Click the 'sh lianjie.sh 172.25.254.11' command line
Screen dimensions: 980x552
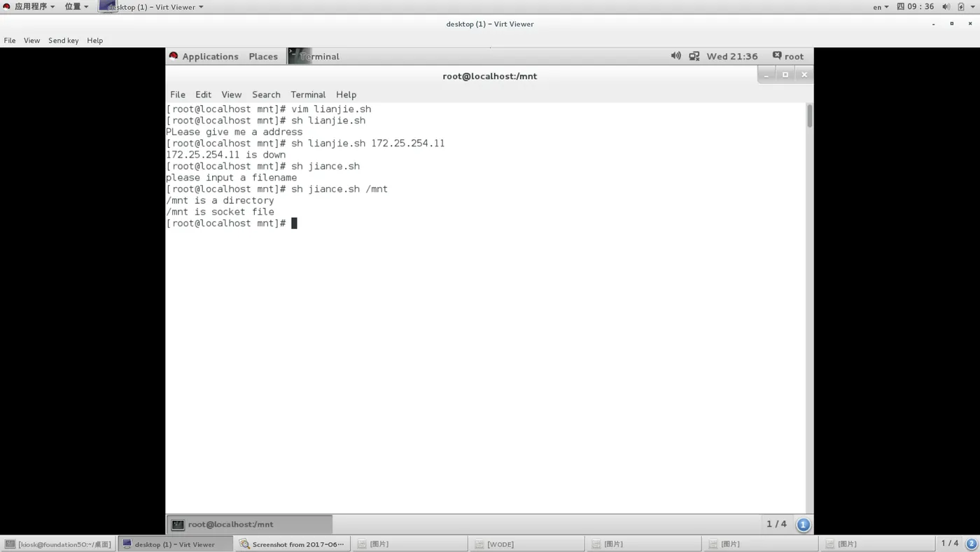pos(368,144)
